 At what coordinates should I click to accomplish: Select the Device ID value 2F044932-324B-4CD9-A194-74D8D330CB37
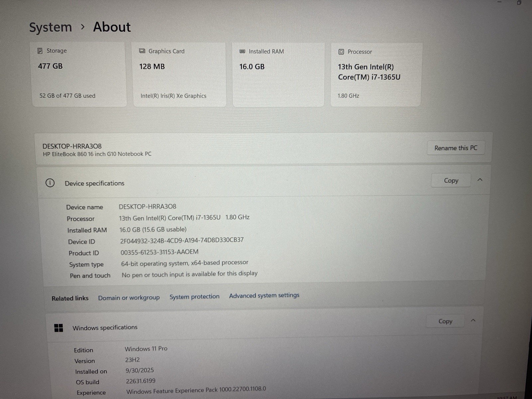pos(182,240)
